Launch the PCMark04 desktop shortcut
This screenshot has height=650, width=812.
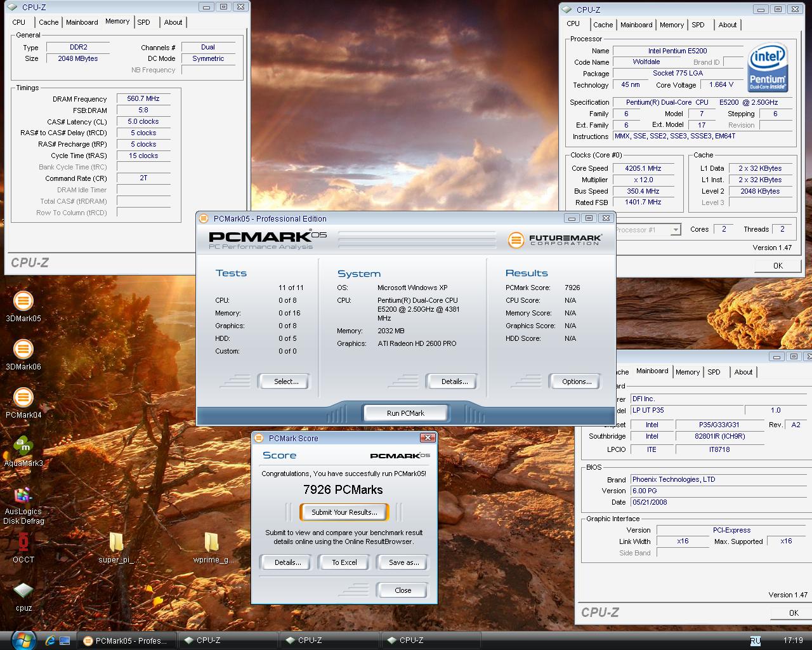(x=23, y=403)
